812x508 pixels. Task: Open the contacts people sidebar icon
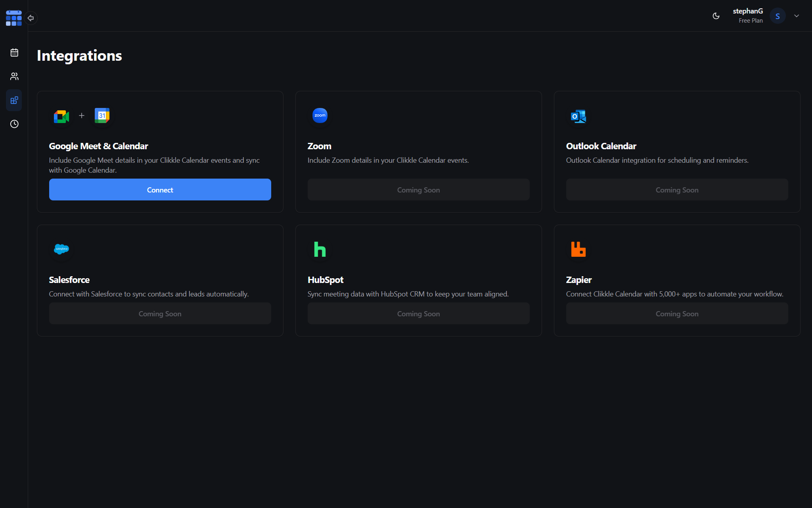pos(14,76)
